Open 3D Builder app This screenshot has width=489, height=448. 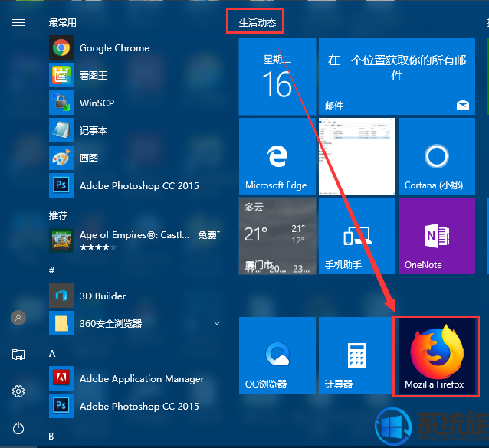(136, 296)
